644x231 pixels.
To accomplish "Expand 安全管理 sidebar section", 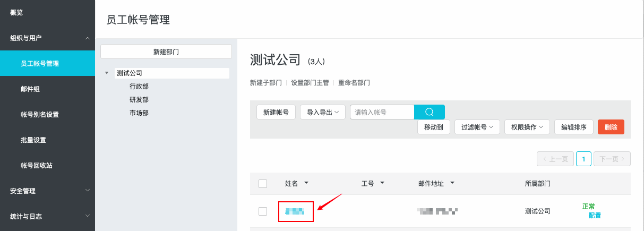I will coord(88,190).
